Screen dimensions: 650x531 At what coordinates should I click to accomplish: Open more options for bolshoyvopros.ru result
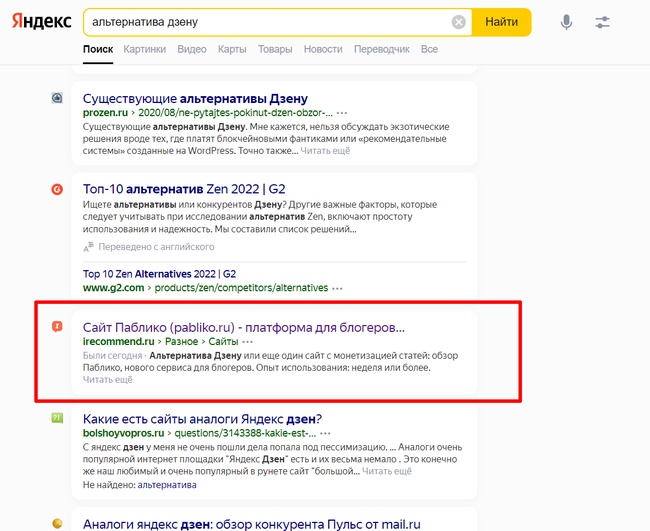pyautogui.click(x=325, y=434)
